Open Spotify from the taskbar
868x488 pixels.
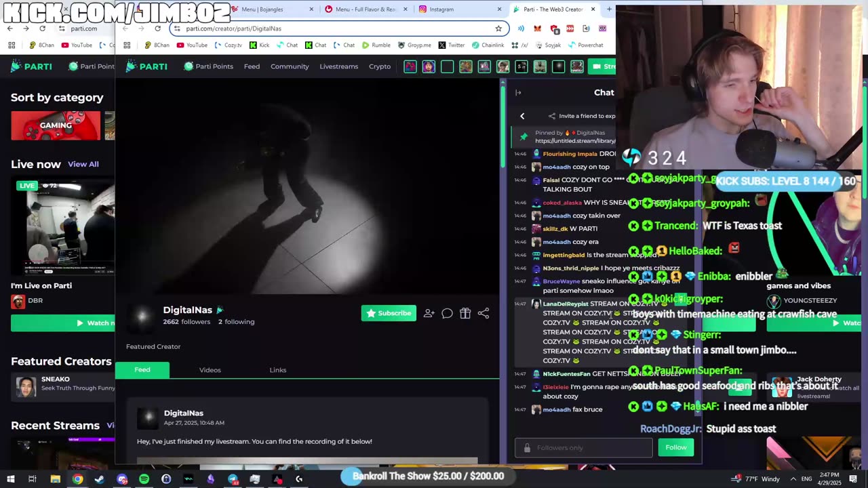(x=144, y=479)
